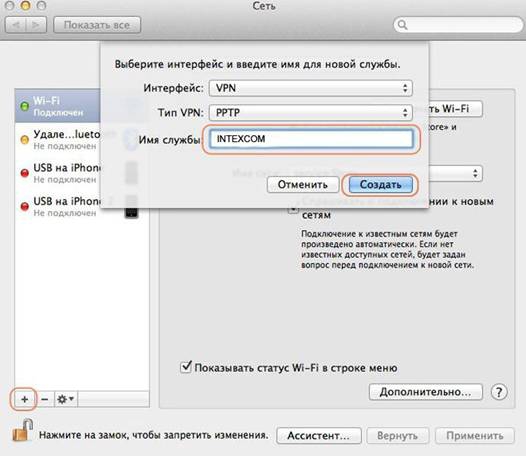Select Wi-Fi service in sidebar

coord(58,106)
